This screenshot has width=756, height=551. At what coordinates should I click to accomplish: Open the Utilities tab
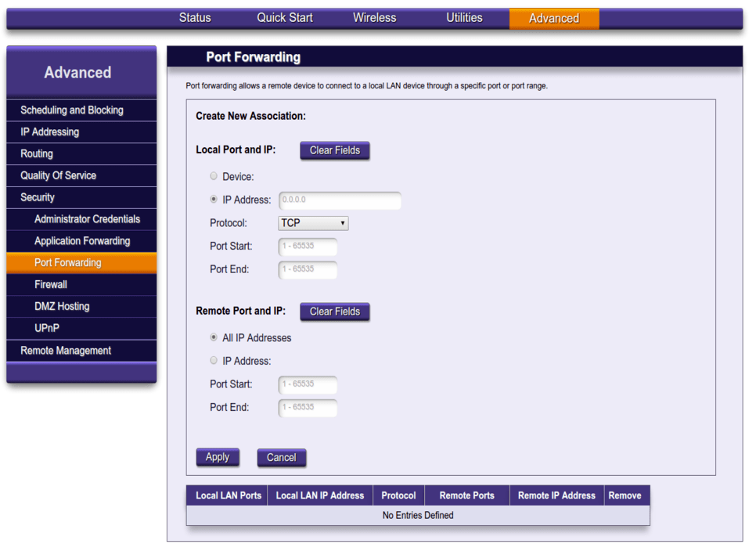point(464,17)
